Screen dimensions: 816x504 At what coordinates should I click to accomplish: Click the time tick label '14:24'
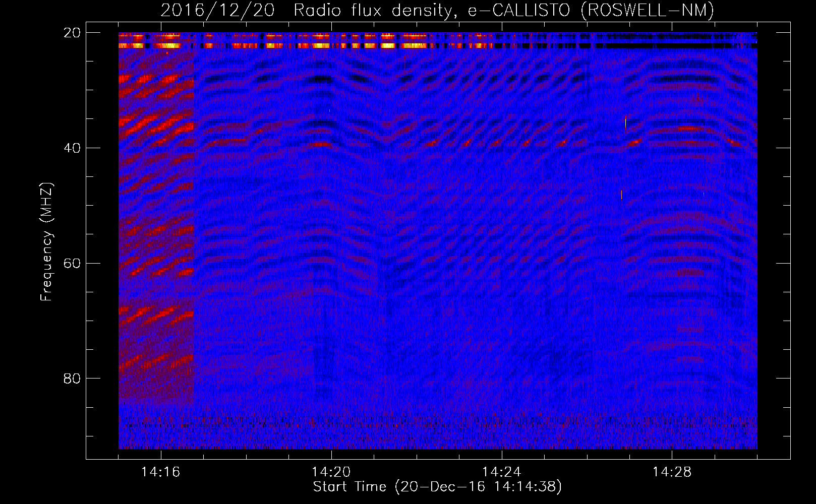(502, 472)
